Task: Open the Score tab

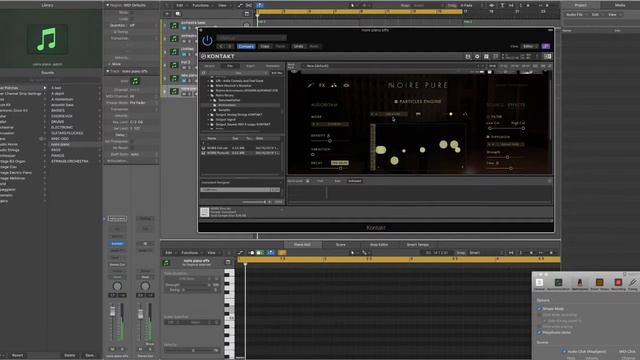Action: click(340, 244)
